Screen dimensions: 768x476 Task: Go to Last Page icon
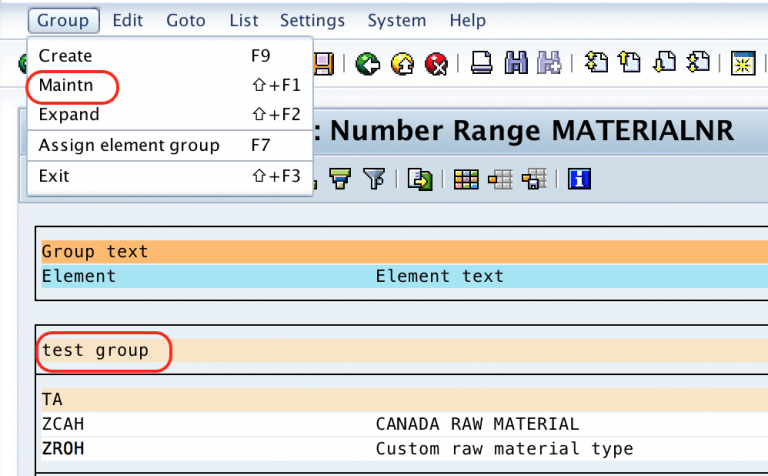click(698, 63)
